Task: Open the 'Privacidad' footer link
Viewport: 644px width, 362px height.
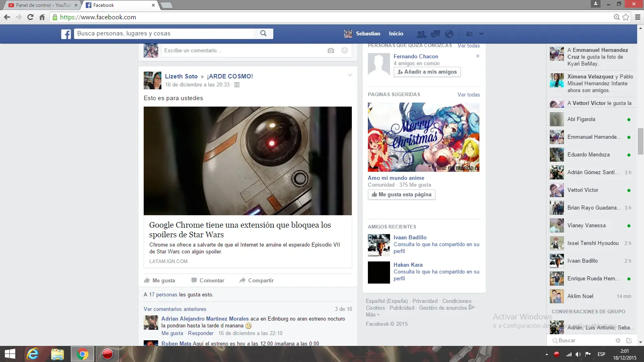Action: click(x=425, y=301)
